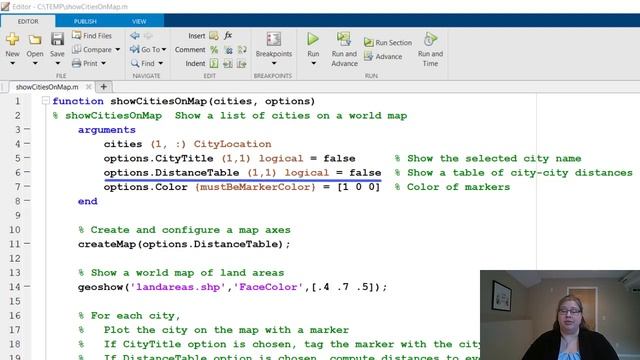This screenshot has width=640, height=360.
Task: Click the decrease indent icon
Action: [x=242, y=63]
